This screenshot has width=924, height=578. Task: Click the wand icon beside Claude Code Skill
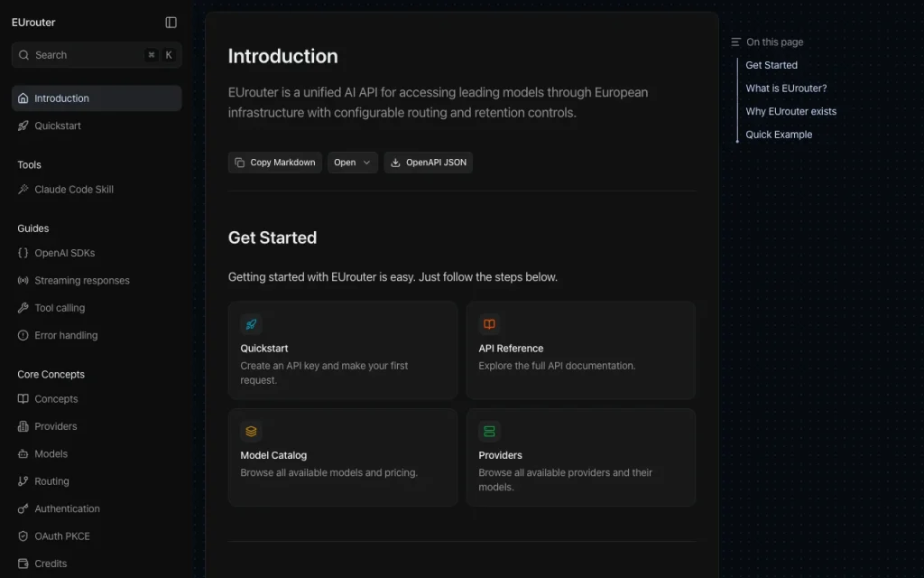point(23,190)
